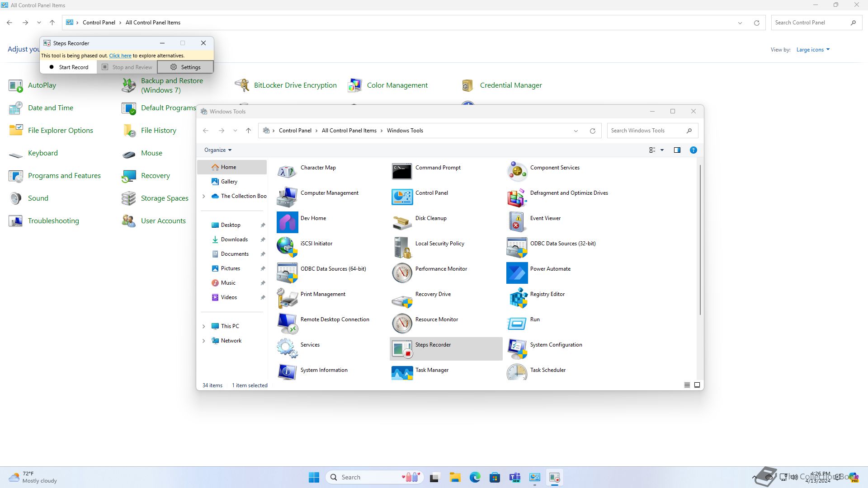Open Event Viewer icon
Image resolution: width=868 pixels, height=488 pixels.
tap(517, 222)
